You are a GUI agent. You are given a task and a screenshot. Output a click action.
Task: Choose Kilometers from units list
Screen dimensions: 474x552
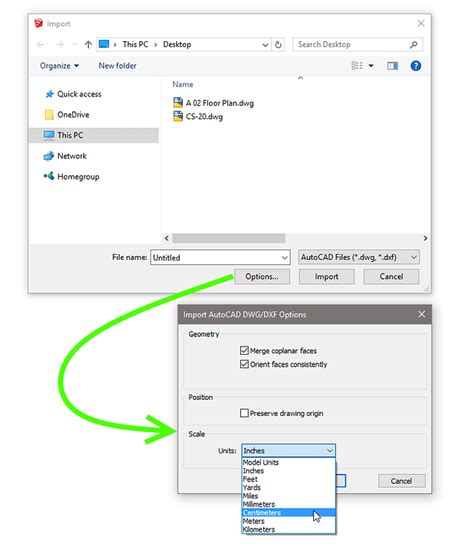coord(288,529)
